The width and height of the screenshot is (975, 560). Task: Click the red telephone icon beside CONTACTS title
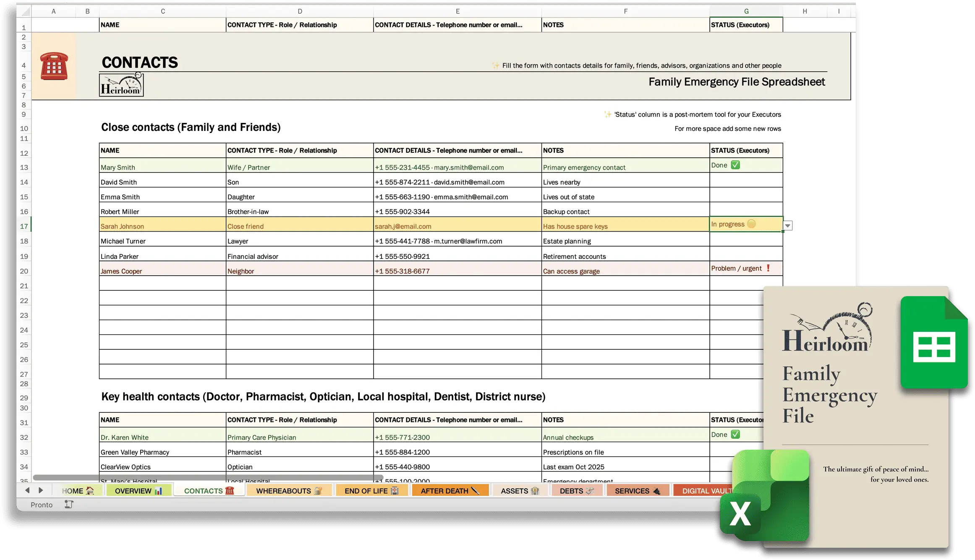[x=54, y=66]
